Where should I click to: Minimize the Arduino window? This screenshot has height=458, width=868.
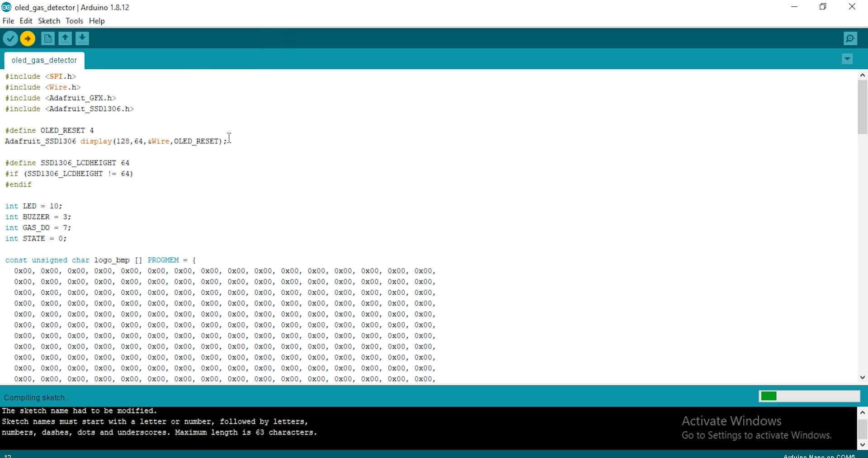coord(794,7)
